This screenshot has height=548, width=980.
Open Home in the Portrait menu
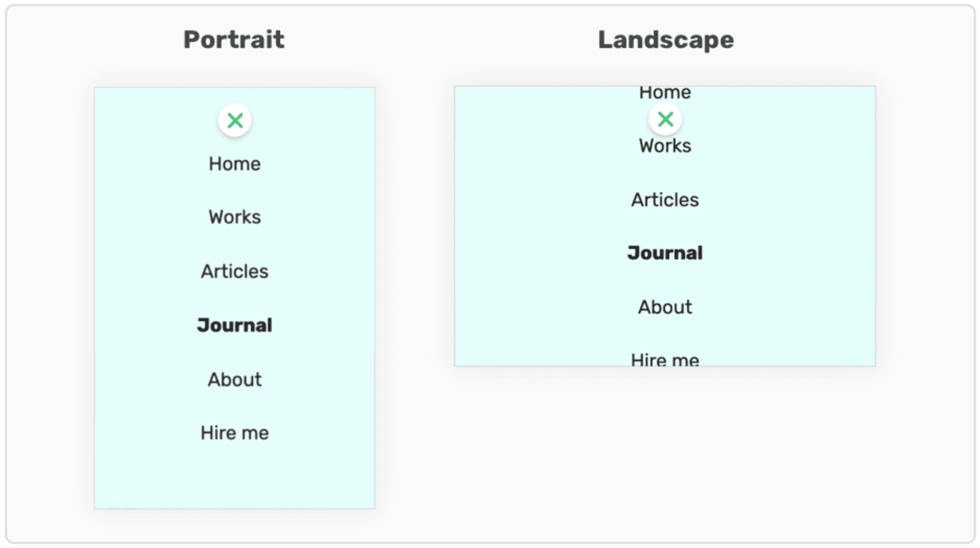tap(235, 164)
